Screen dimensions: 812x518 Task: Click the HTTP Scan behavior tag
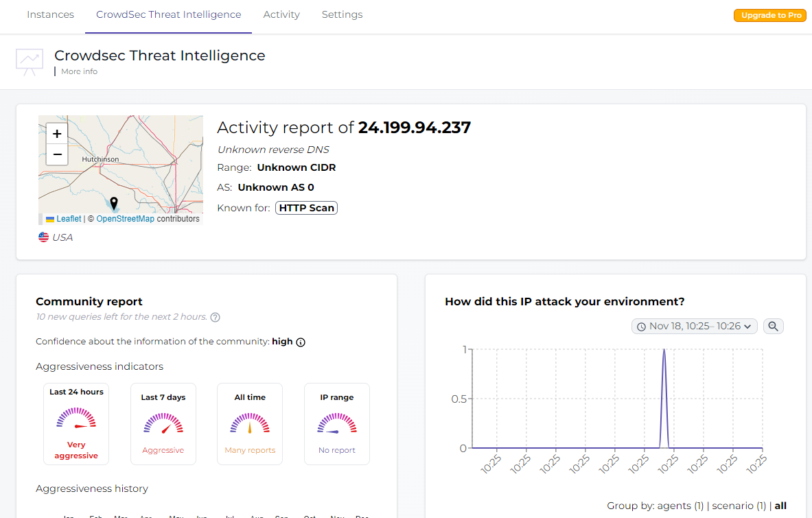pos(306,208)
